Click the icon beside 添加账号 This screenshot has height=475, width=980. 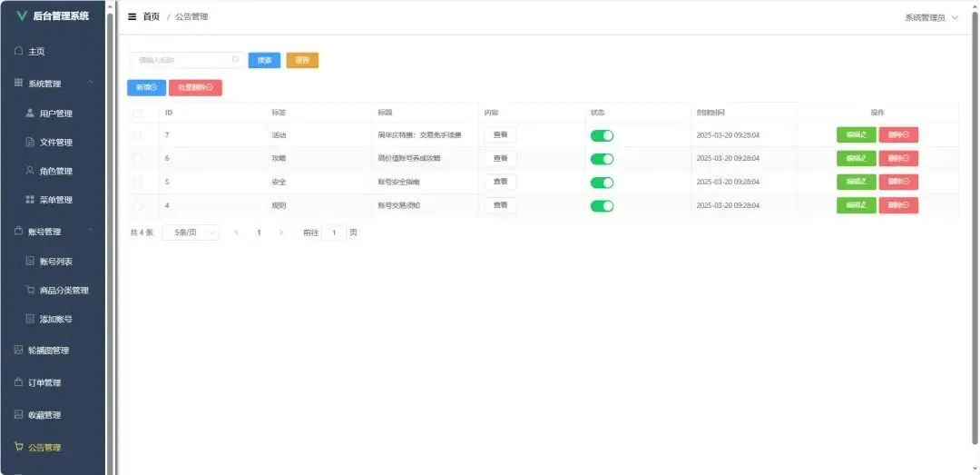(x=30, y=319)
